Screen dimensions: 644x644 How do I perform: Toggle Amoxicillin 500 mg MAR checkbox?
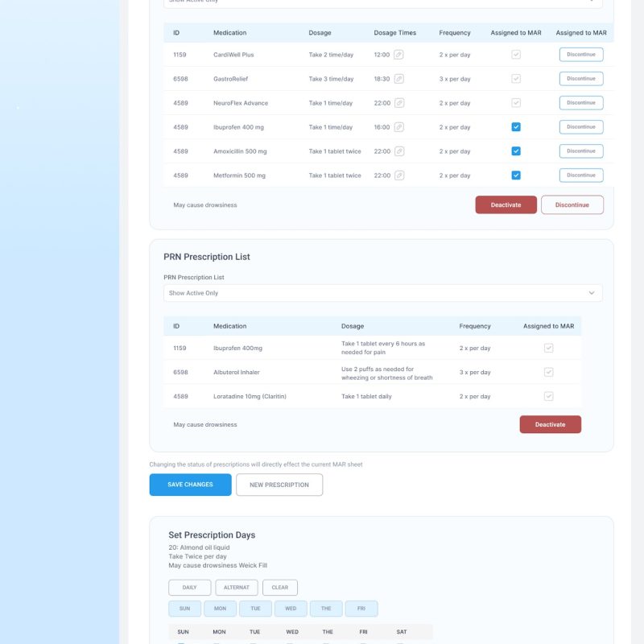click(x=516, y=151)
